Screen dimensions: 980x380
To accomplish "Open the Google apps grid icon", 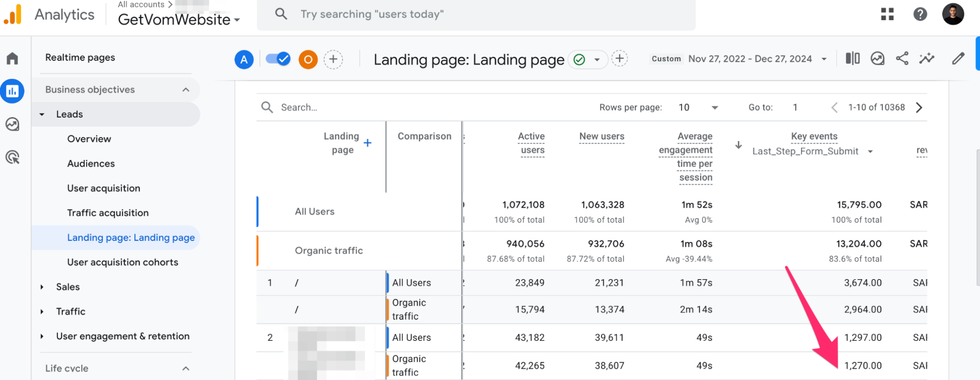I will [x=887, y=14].
